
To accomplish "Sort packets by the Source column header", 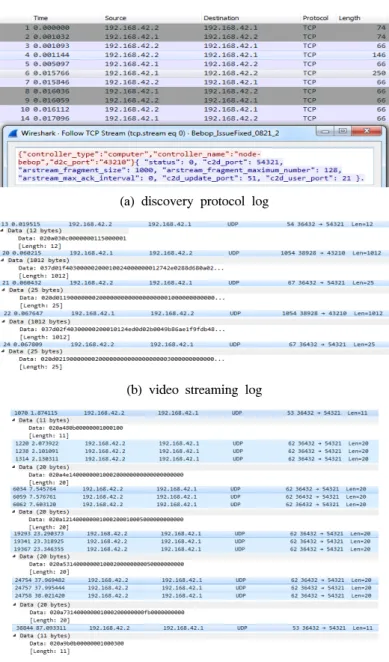I will coord(115,18).
